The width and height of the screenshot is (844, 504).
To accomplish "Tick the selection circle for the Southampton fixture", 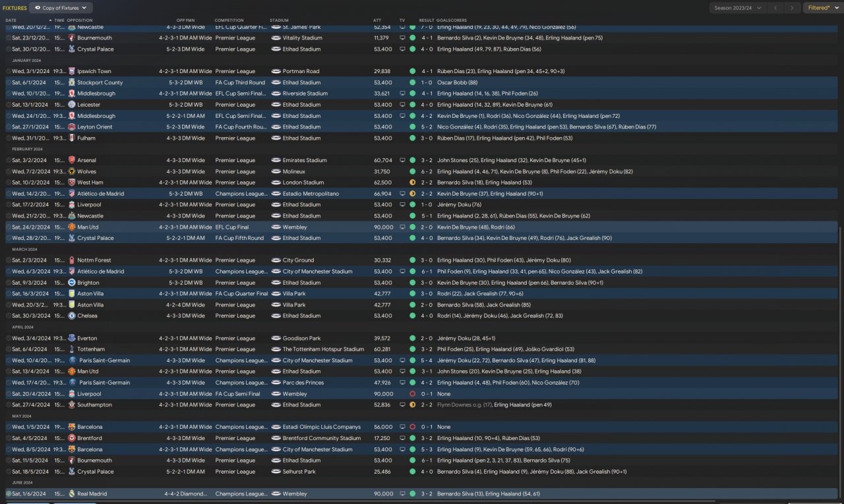I will 9,405.
